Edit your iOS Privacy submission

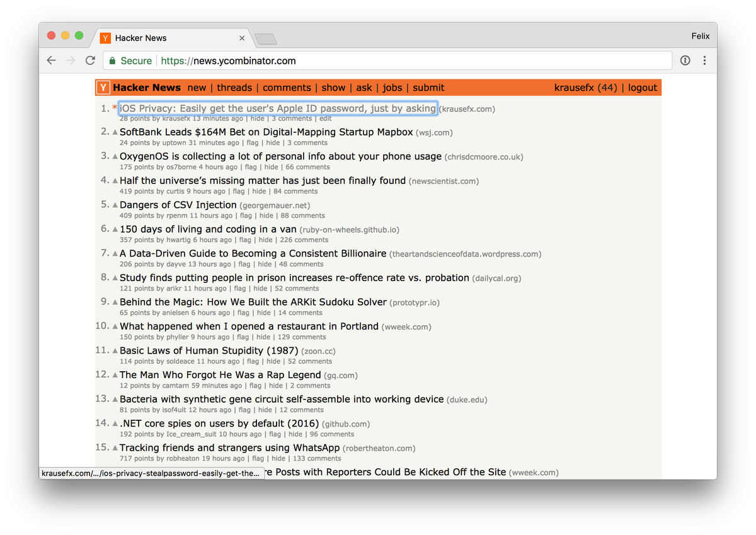[x=325, y=118]
